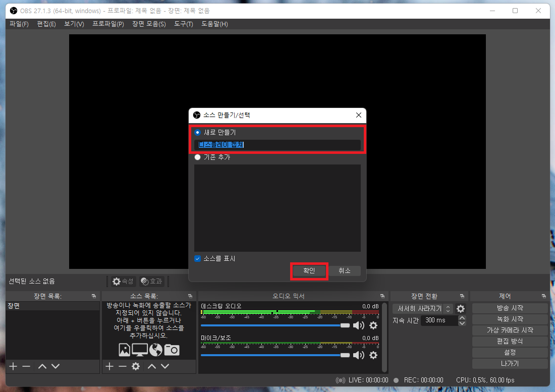
Task: Click the display monitor icon in Sources hint
Action: tap(140, 350)
